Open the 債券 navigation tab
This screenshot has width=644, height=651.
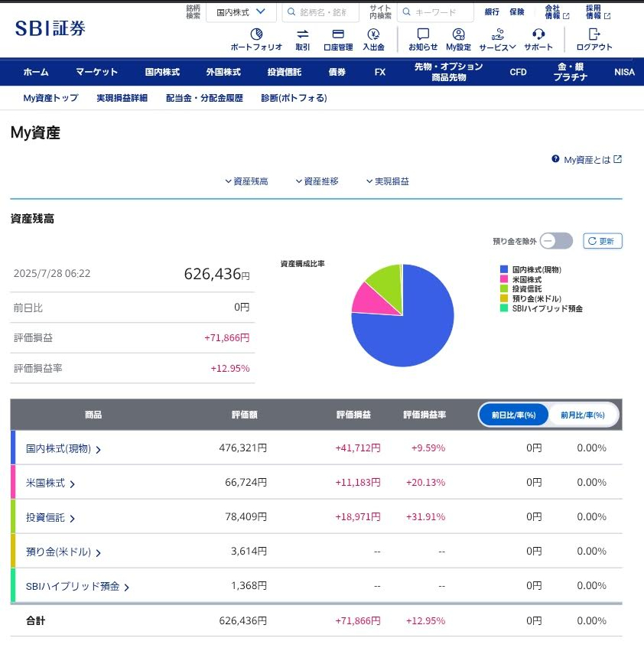[337, 72]
